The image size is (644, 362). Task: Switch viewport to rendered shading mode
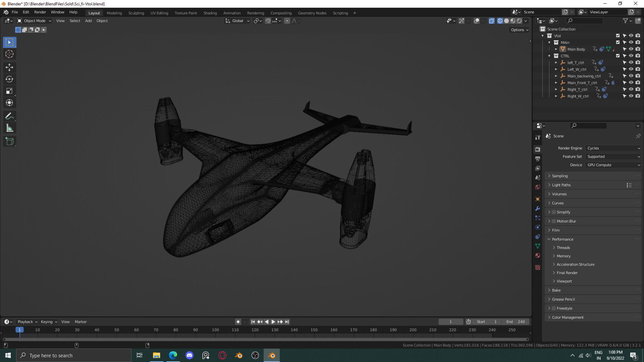(519, 21)
